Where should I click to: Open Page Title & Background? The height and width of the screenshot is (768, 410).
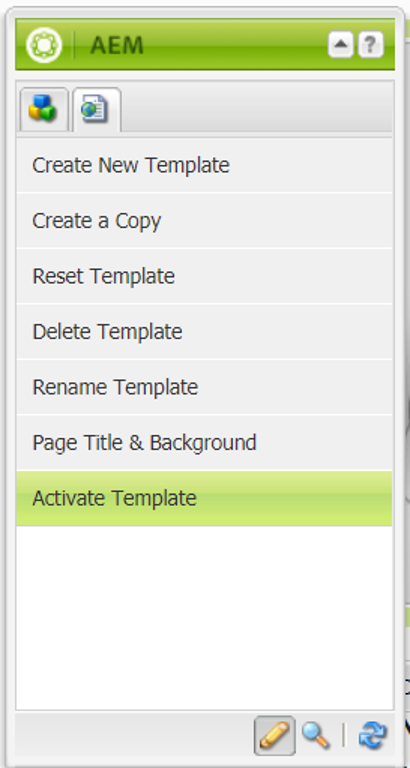pos(204,442)
